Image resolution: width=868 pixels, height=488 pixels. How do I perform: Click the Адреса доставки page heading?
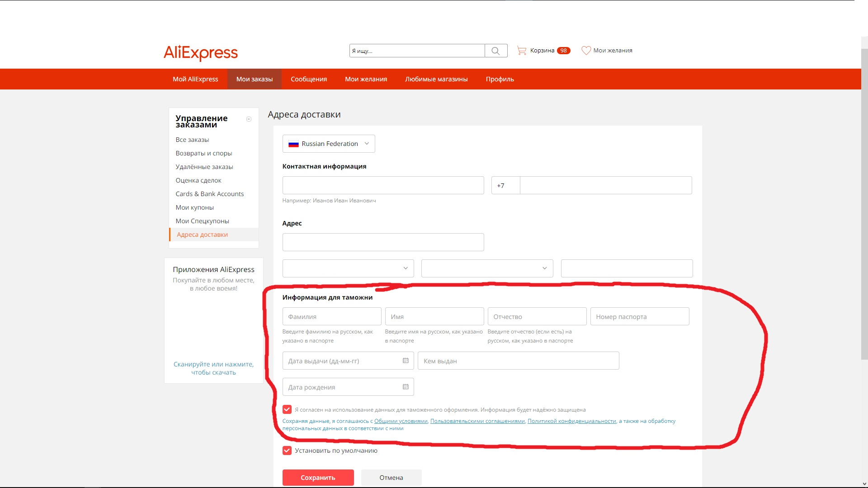[x=304, y=114]
